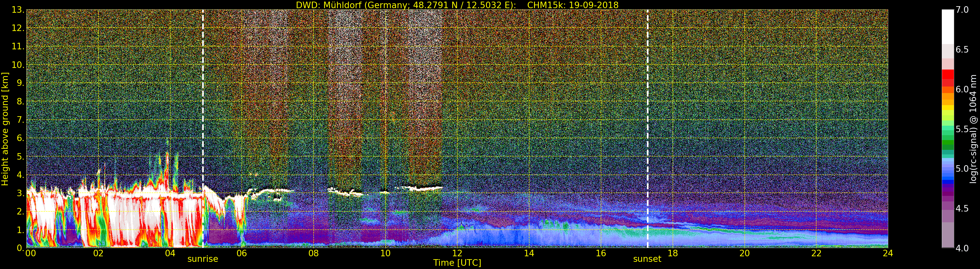Click the "13." height axis tick label

[x=18, y=10]
